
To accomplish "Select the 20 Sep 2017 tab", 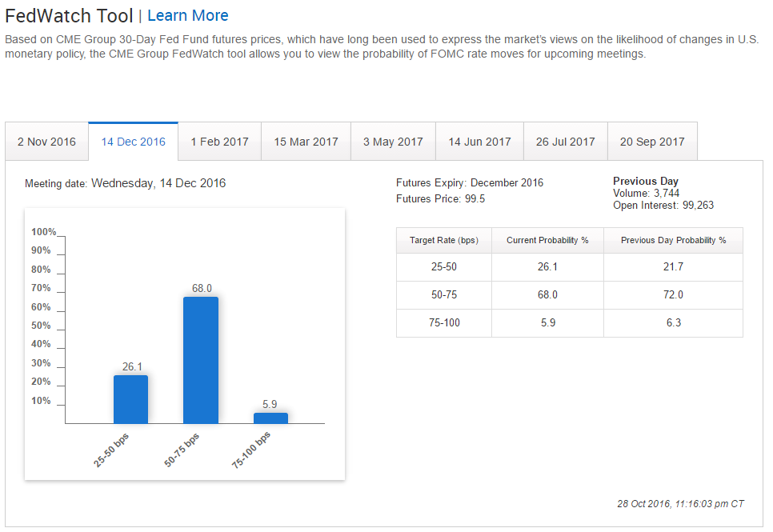I will (652, 142).
